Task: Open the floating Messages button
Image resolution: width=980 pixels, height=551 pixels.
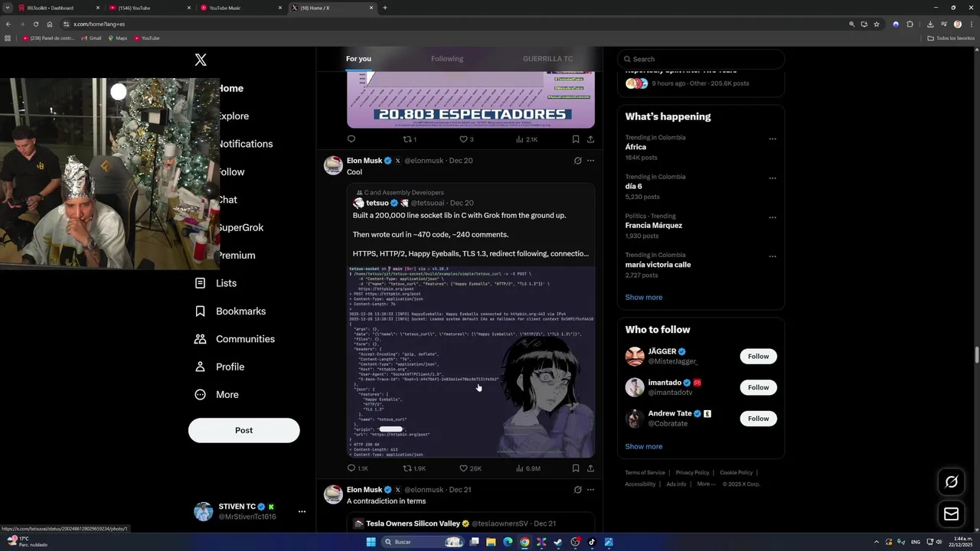Action: click(x=952, y=514)
